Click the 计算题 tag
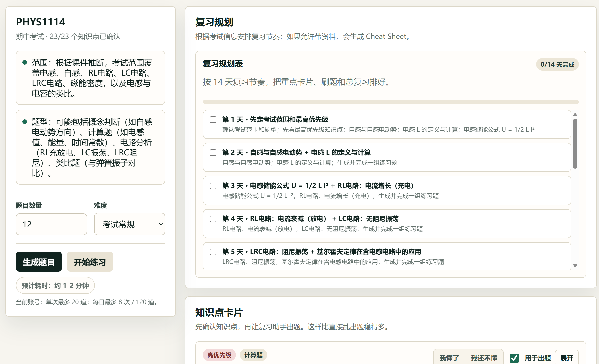599x364 pixels. coord(253,355)
